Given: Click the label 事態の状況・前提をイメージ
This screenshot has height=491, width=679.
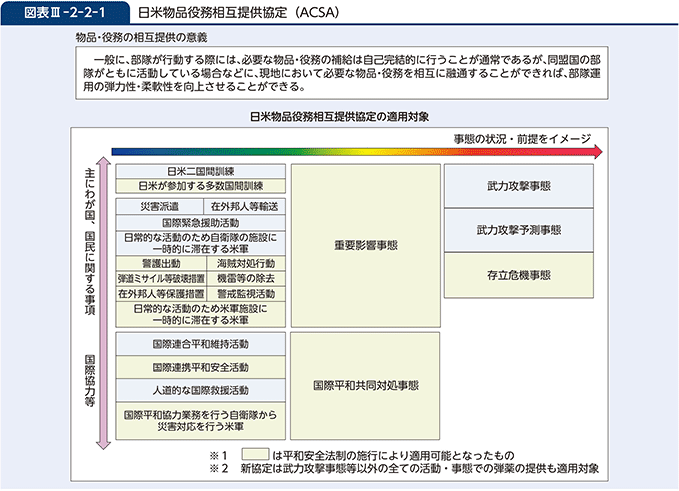Looking at the screenshot, I should pos(522,139).
